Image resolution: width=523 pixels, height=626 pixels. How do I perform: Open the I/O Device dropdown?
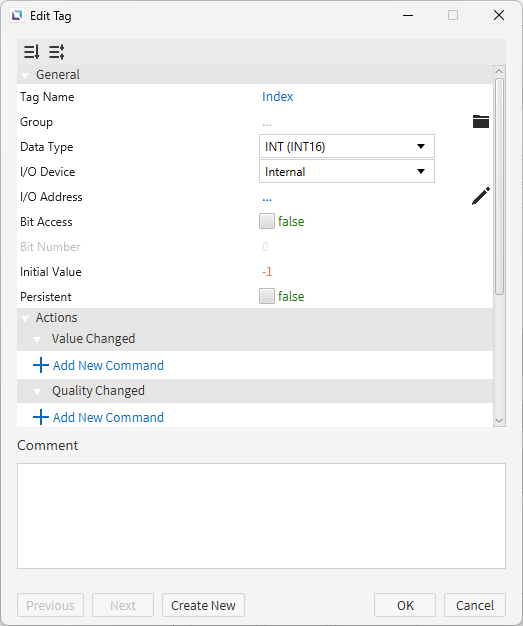(347, 171)
